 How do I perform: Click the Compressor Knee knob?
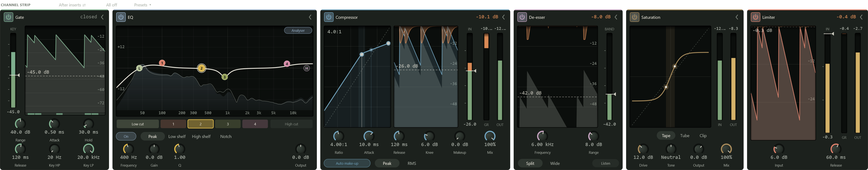[x=429, y=136]
